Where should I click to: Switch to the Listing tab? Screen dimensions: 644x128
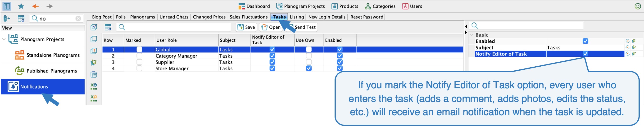(297, 17)
